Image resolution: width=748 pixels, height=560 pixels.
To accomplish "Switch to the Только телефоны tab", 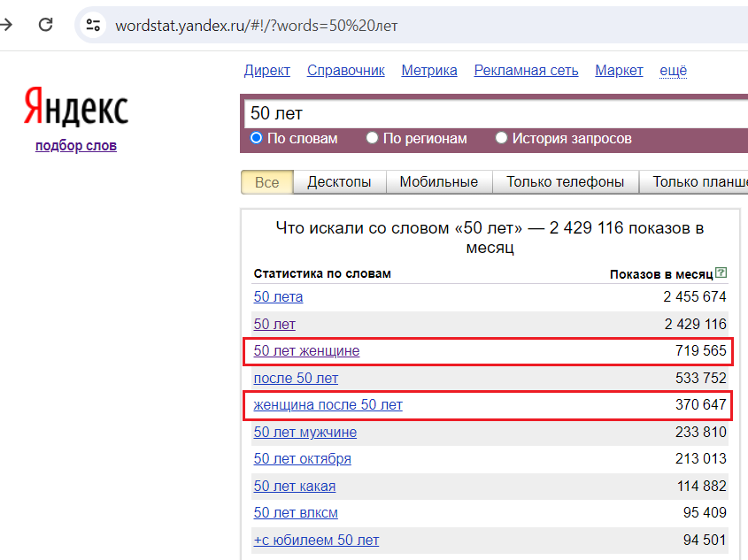I will (566, 182).
